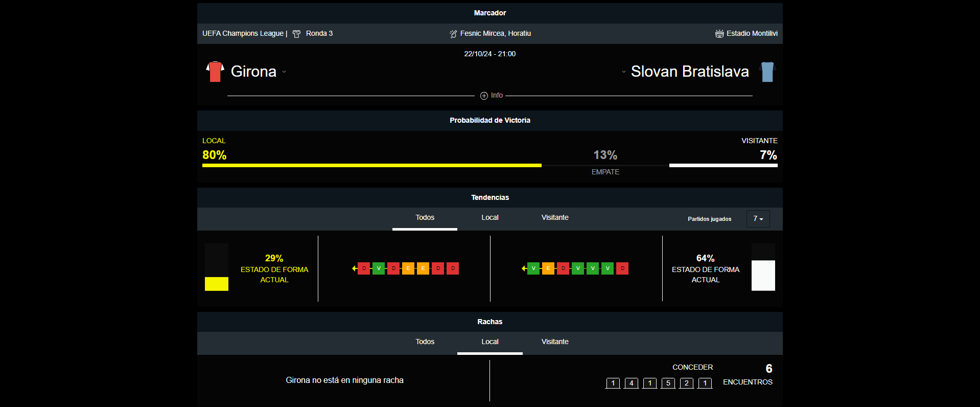The height and width of the screenshot is (407, 980).
Task: Select the Todos tab in Rachas
Action: (x=425, y=342)
